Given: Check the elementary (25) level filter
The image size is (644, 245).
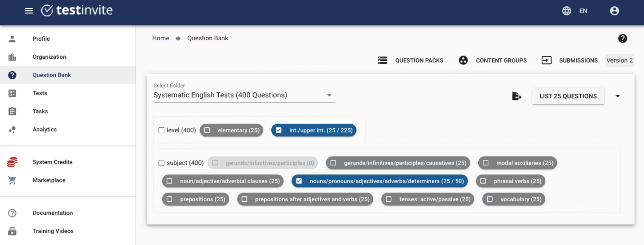Looking at the screenshot, I should click(207, 130).
